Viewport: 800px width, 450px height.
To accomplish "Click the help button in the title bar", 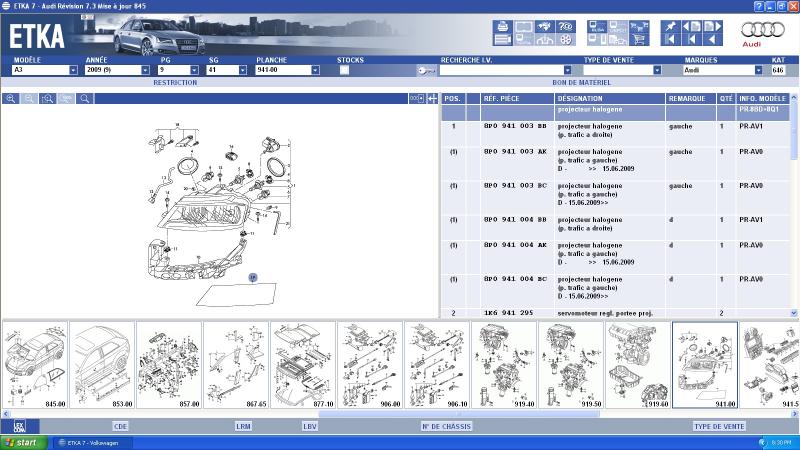I will point(759,6).
